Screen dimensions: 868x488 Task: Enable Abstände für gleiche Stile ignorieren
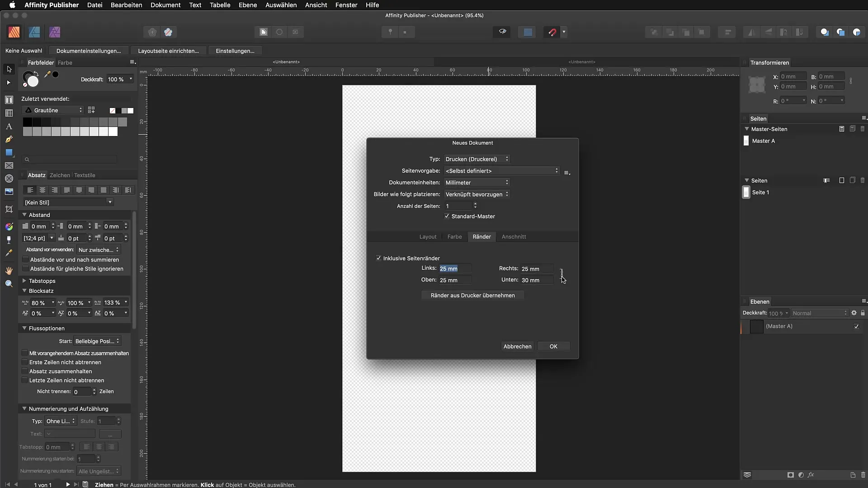coord(26,269)
